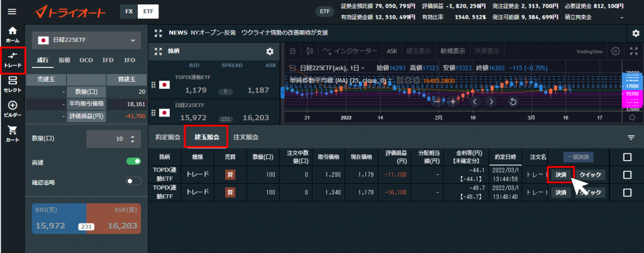Viewport: 644px width, 253px height.
Task: Switch to 約定照会 tab
Action: [x=167, y=137]
